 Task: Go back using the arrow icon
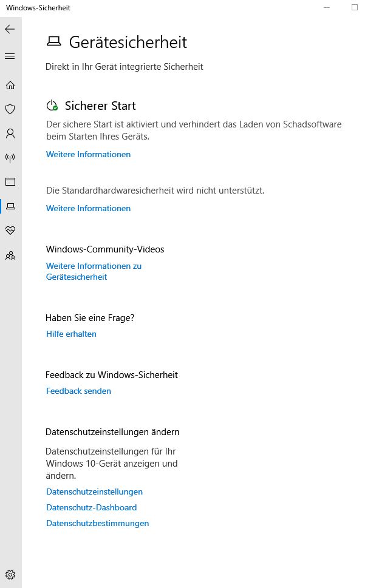coord(10,29)
